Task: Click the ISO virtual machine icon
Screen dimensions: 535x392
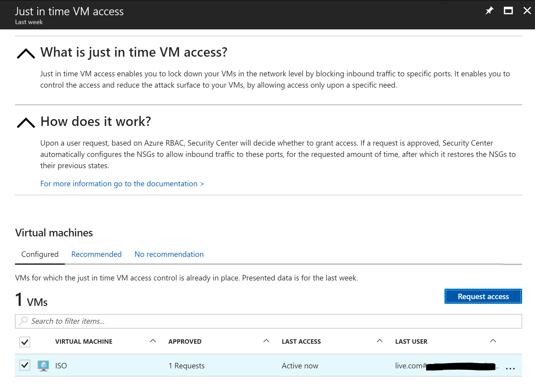Action: pyautogui.click(x=43, y=365)
